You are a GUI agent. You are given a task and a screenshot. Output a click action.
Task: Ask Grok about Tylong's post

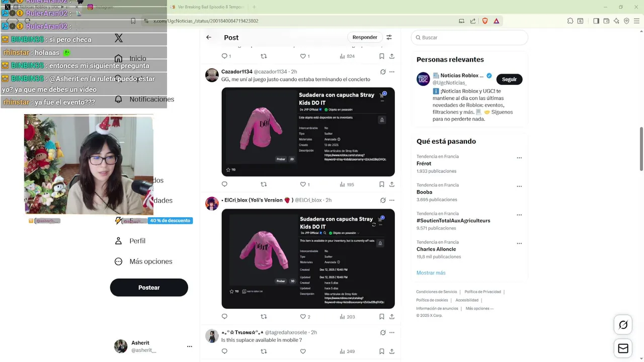point(383,332)
